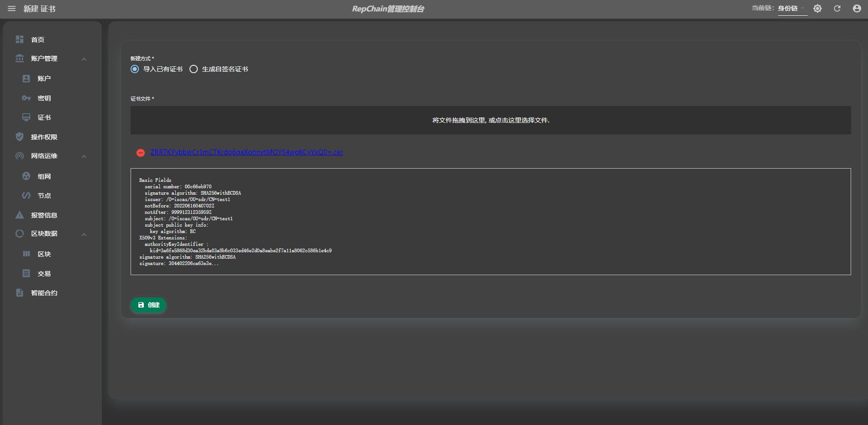Toggle the theme brightness icon
The width and height of the screenshot is (868, 425).
817,9
